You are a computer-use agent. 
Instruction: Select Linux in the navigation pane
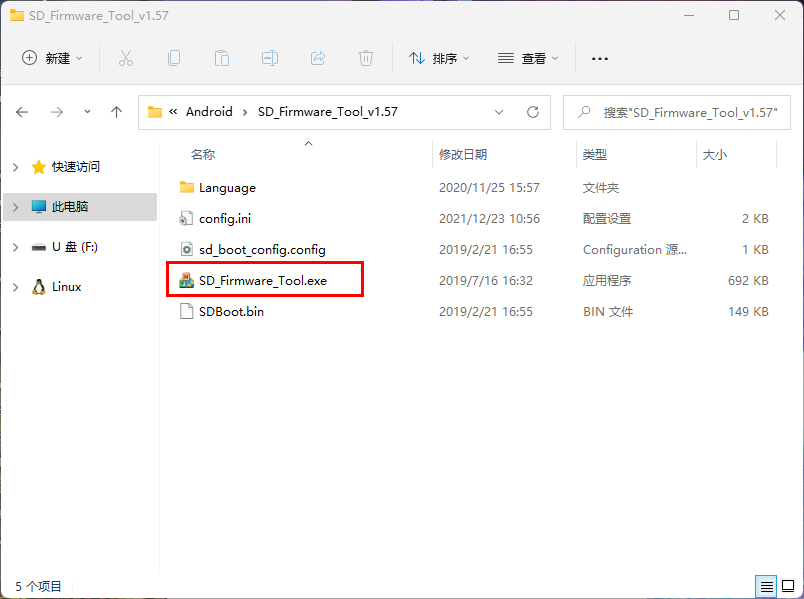(66, 287)
